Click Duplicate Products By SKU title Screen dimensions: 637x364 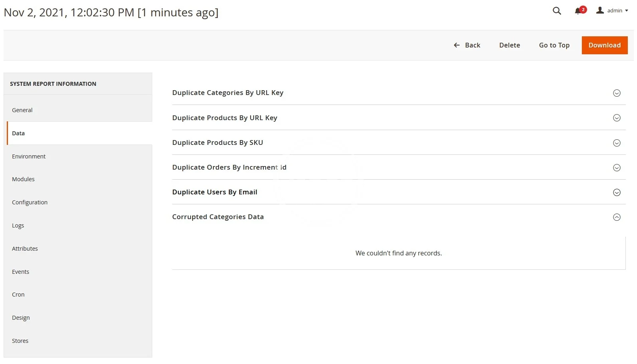click(x=217, y=142)
